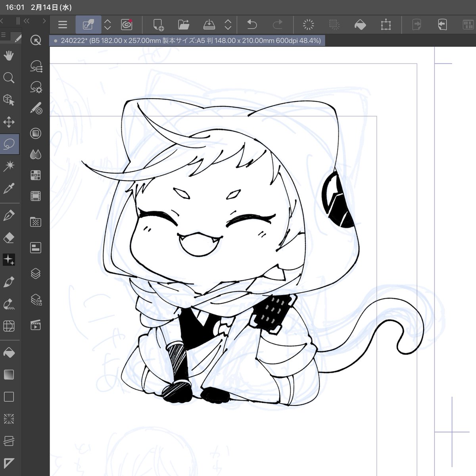Click the pencil tab at toolbar top
Image resolution: width=476 pixels, height=476 pixels.
click(17, 38)
